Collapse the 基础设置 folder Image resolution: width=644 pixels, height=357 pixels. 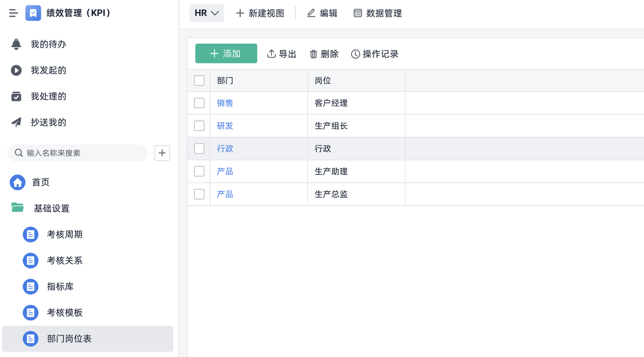click(18, 208)
